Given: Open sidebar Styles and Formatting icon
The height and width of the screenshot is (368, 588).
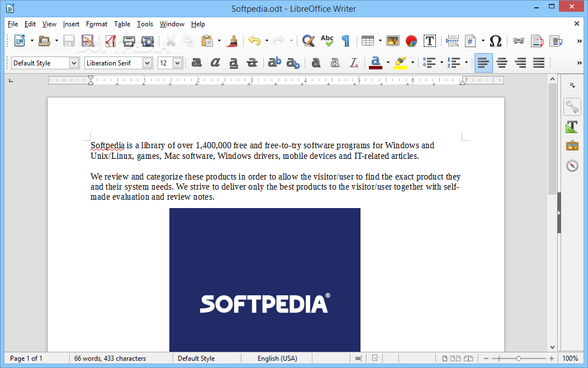Looking at the screenshot, I should click(x=572, y=127).
